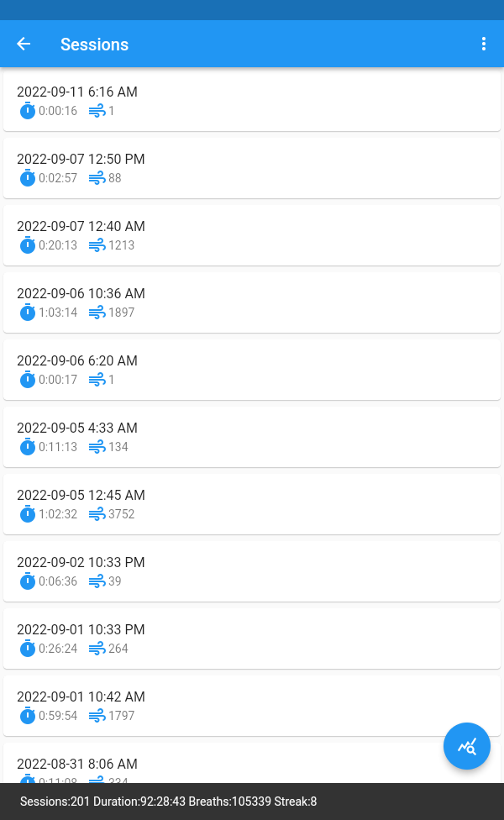Viewport: 504px width, 820px height.
Task: Click the Sessions title in the header
Action: click(94, 45)
